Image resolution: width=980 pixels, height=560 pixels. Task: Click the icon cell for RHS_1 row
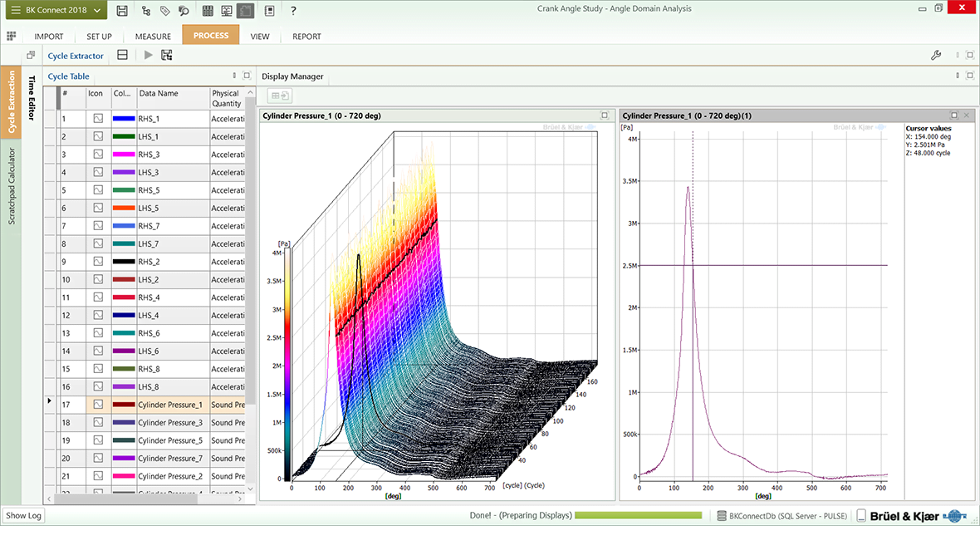[x=98, y=119]
